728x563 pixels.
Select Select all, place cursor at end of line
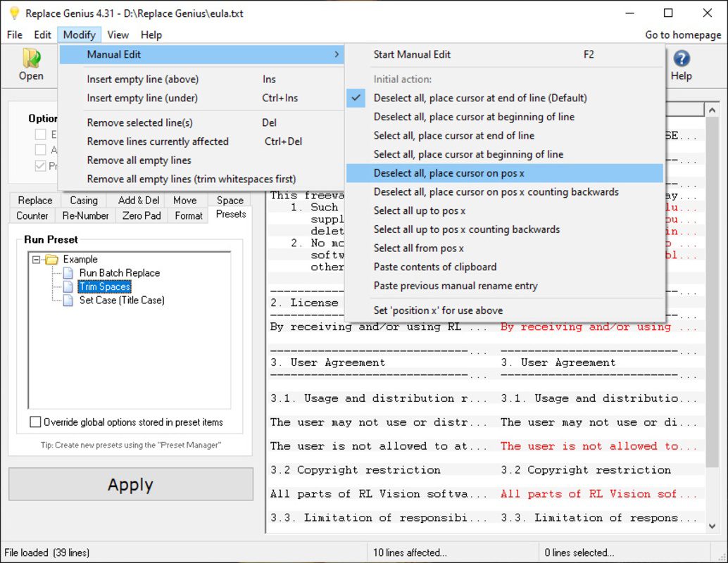pyautogui.click(x=504, y=136)
